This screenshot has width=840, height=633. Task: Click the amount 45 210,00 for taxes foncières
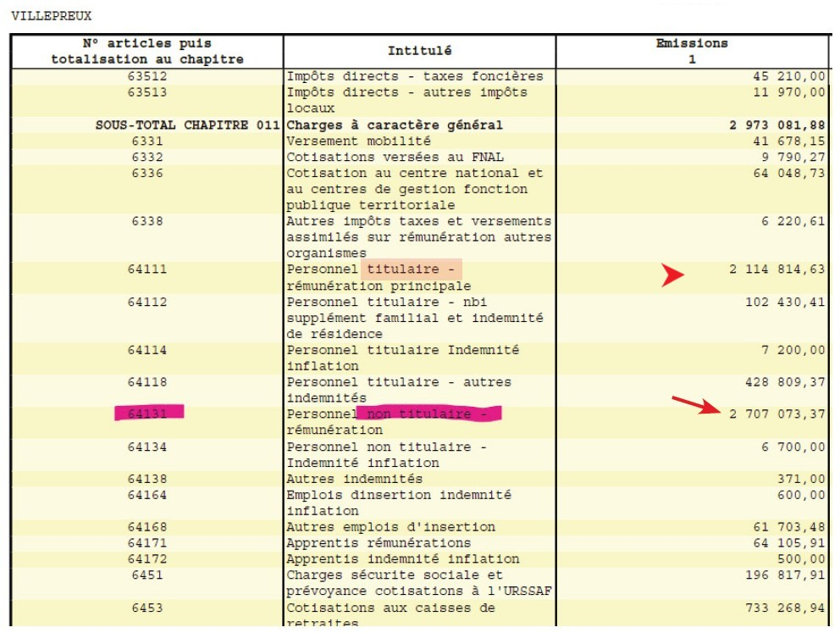click(787, 76)
